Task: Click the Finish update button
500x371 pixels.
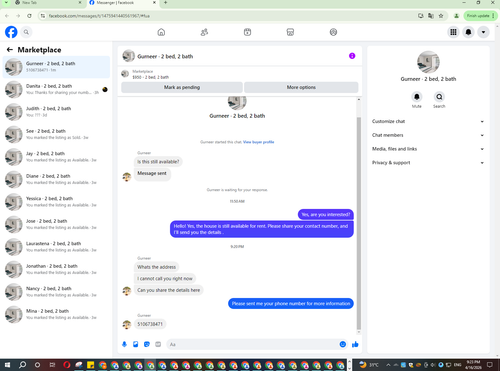Action: pyautogui.click(x=480, y=16)
